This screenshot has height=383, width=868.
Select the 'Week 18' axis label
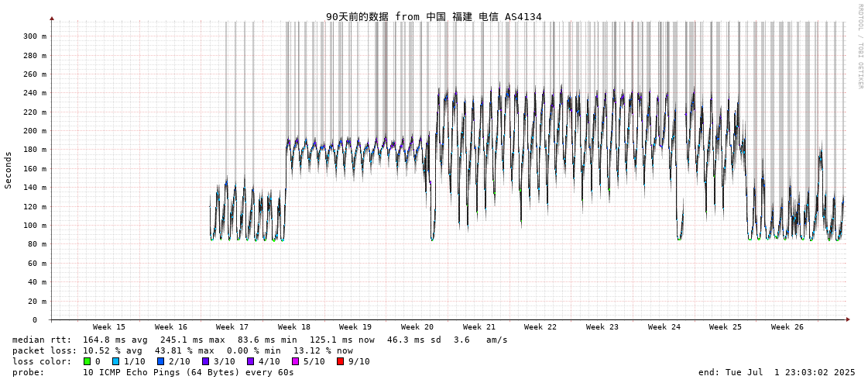tap(294, 327)
